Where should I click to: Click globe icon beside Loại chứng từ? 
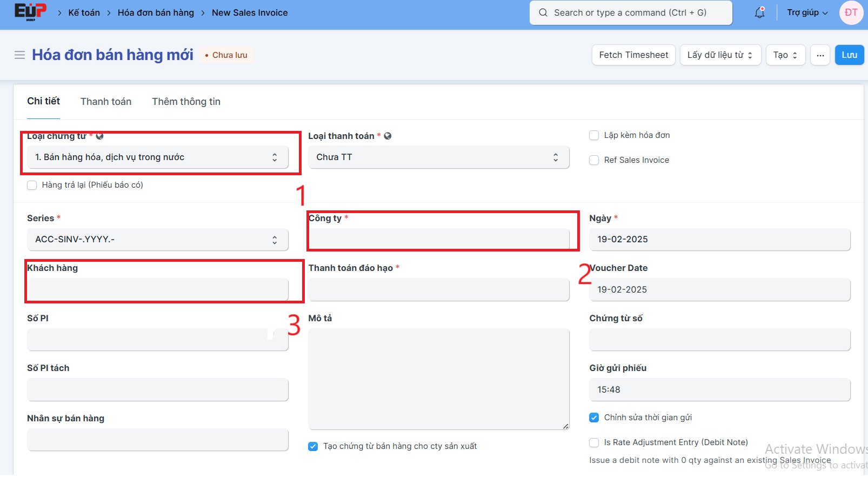point(100,136)
